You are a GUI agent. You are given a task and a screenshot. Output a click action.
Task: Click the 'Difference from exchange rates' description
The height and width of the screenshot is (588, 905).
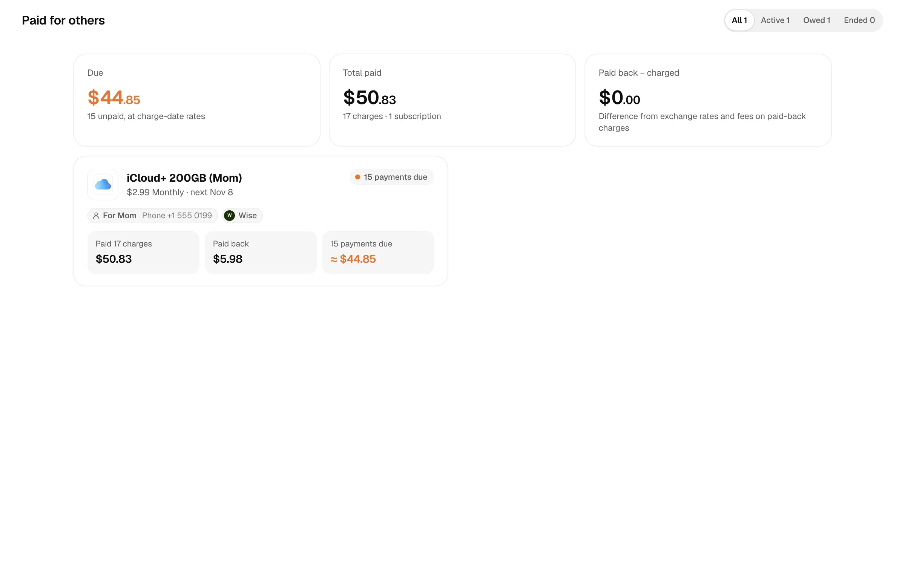click(x=702, y=122)
